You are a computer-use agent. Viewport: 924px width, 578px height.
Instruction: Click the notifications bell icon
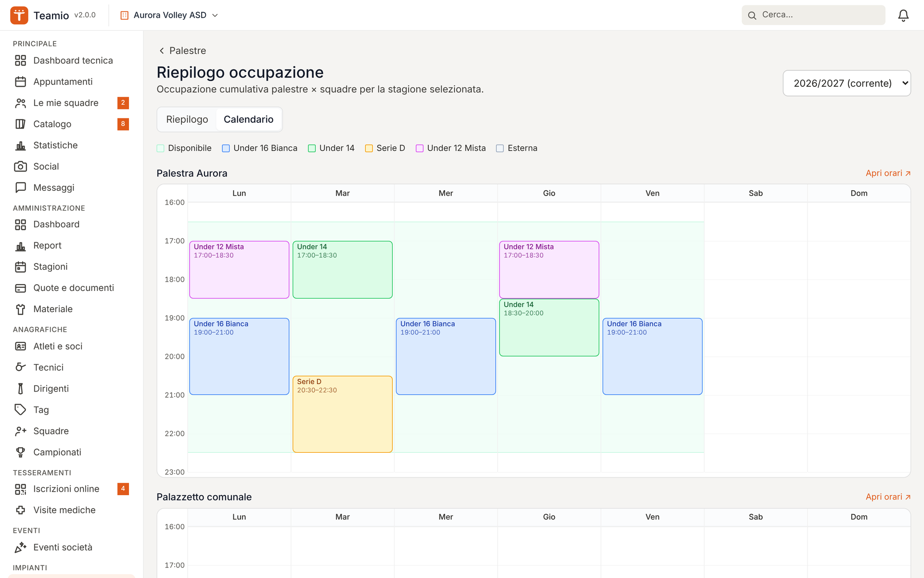903,15
